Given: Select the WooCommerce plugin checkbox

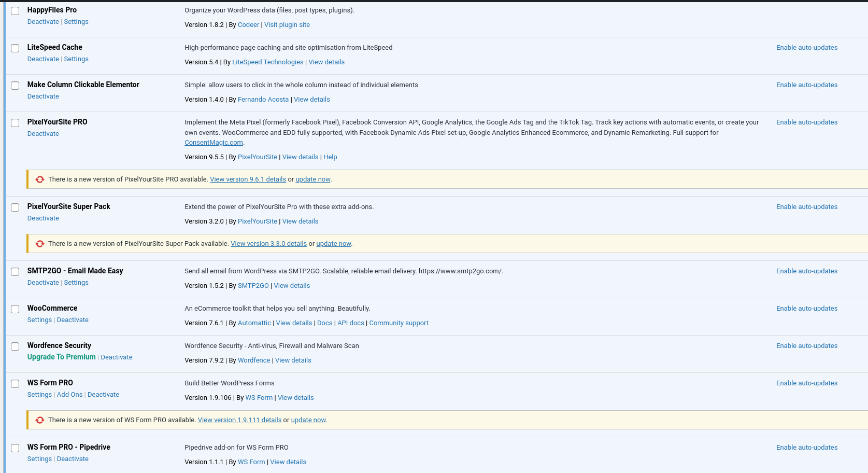Looking at the screenshot, I should [x=16, y=309].
